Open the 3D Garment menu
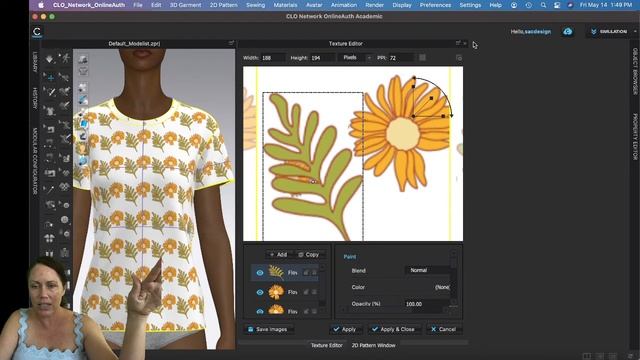This screenshot has width=640, height=360. (185, 5)
